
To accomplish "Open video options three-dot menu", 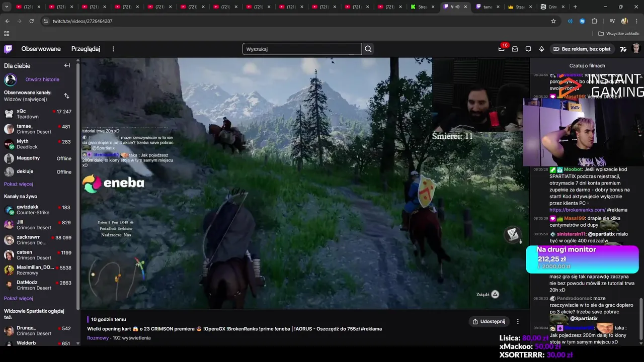I will click(518, 321).
